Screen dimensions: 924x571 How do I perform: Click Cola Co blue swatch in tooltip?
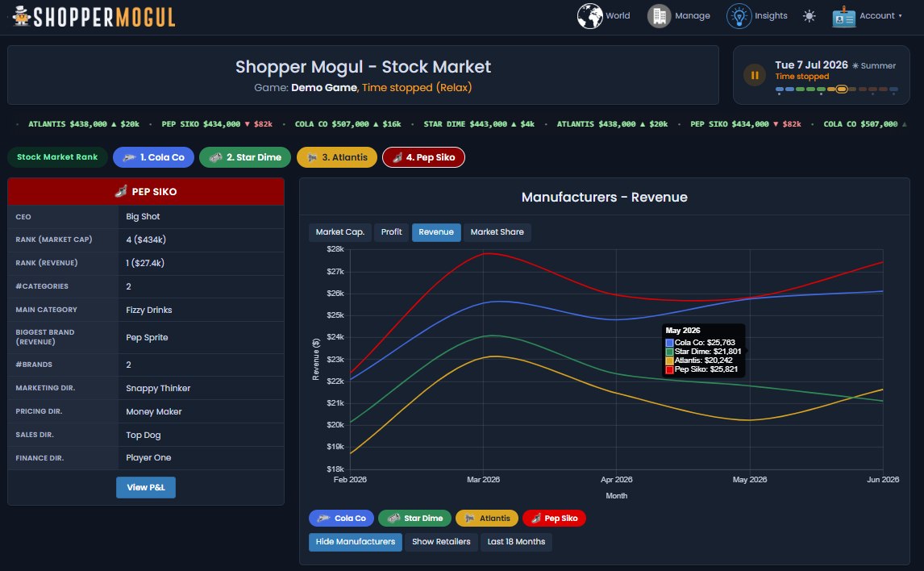(x=669, y=343)
